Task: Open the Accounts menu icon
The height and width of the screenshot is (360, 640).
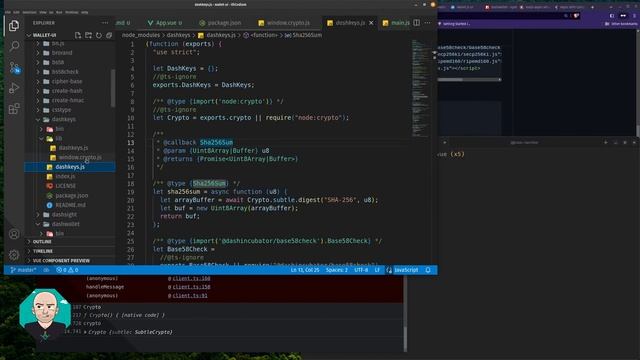Action: click(x=14, y=234)
